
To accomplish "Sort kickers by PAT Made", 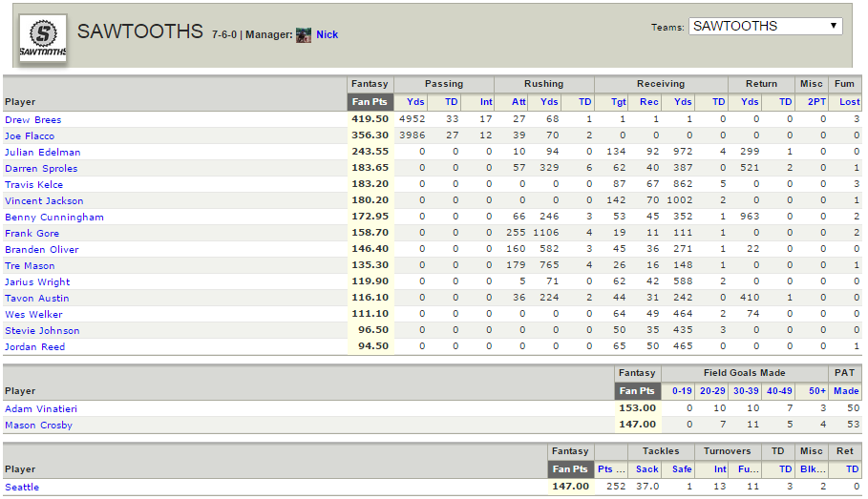I will [x=846, y=391].
